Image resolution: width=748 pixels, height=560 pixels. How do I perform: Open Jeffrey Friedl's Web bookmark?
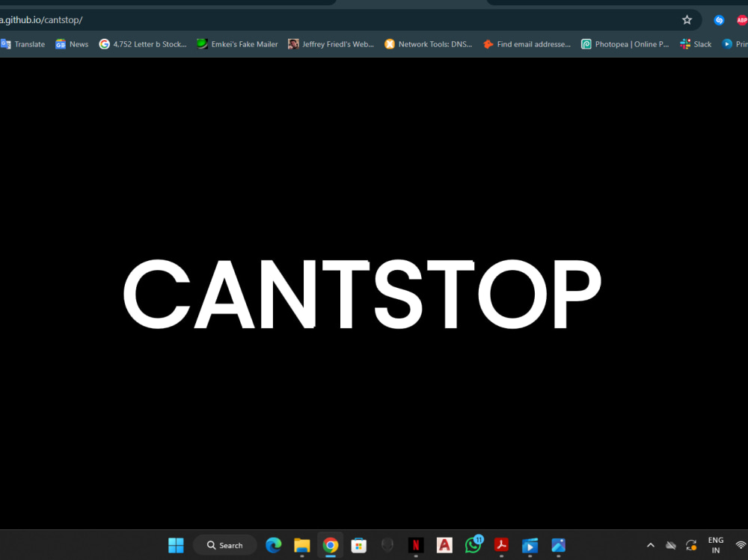click(331, 44)
